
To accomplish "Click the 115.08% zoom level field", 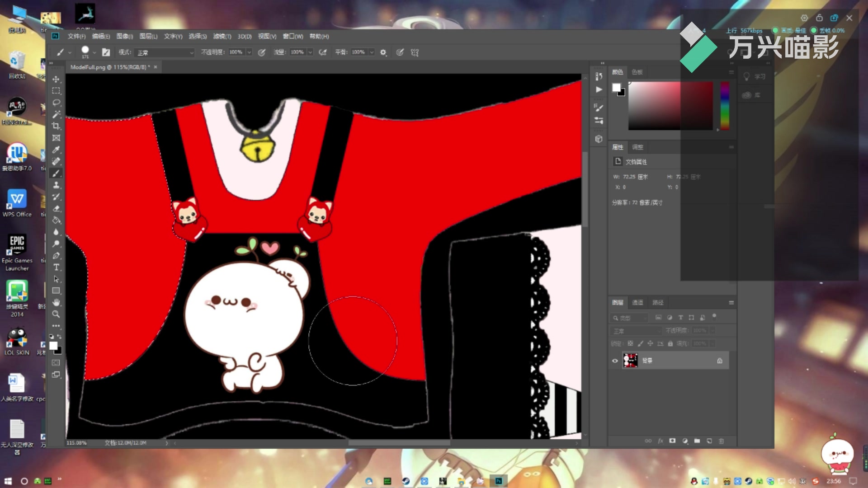I will point(77,443).
